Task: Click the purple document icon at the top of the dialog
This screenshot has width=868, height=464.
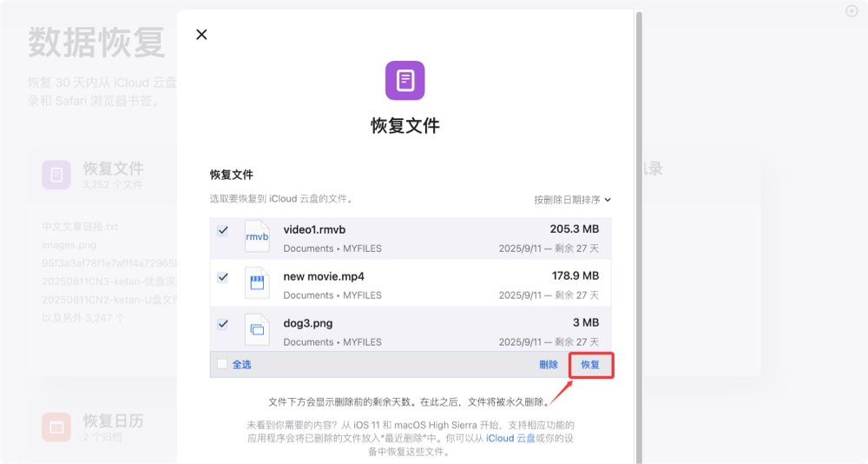Action: coord(405,81)
